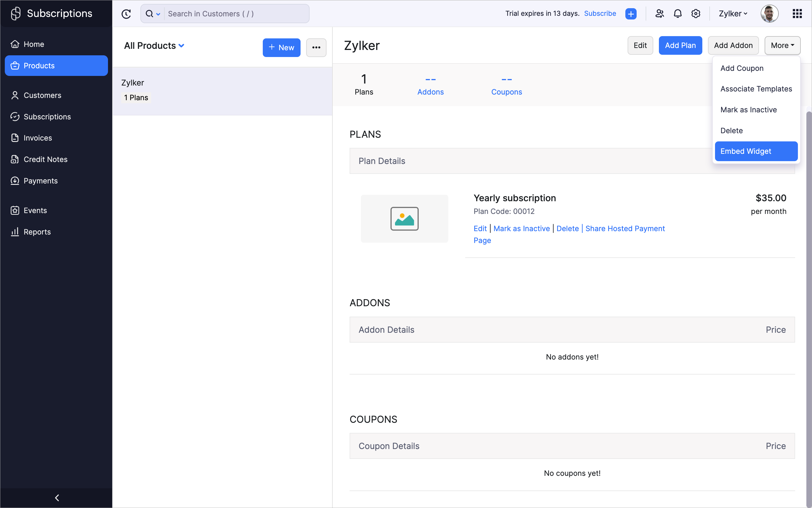
Task: Open the notifications bell
Action: [x=678, y=14]
